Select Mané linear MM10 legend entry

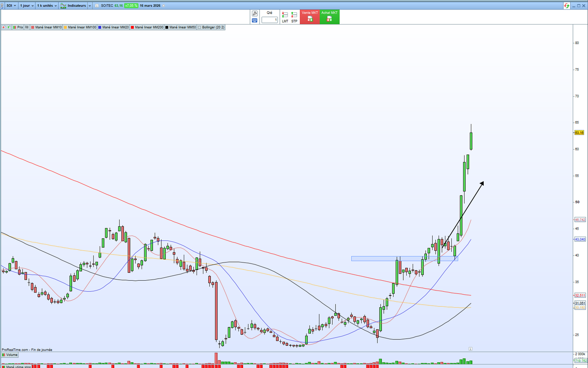tap(47, 27)
